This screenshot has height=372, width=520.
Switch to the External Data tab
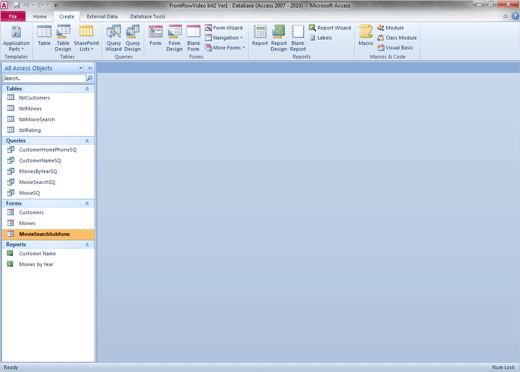point(102,16)
